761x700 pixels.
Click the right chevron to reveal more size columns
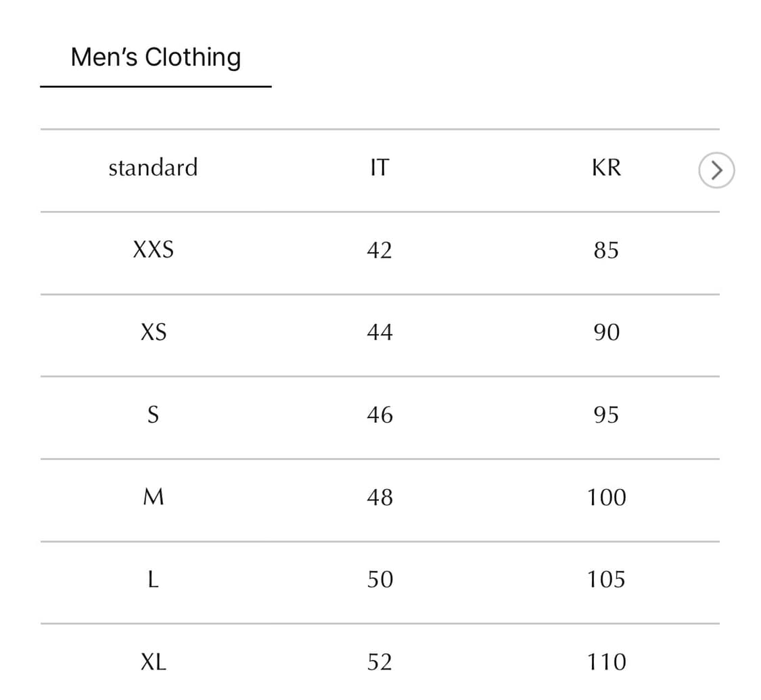click(x=716, y=170)
